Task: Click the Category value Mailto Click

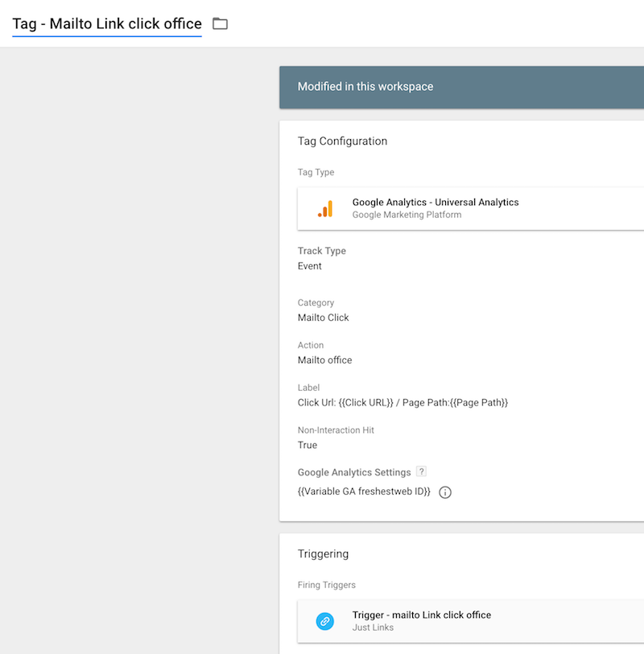Action: coord(324,318)
